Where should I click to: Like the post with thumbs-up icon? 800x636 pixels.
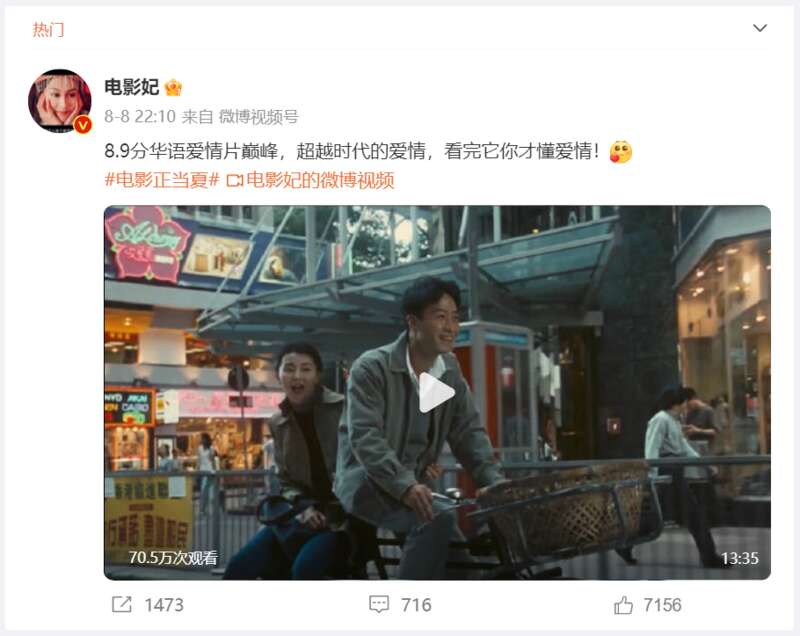pos(623,605)
